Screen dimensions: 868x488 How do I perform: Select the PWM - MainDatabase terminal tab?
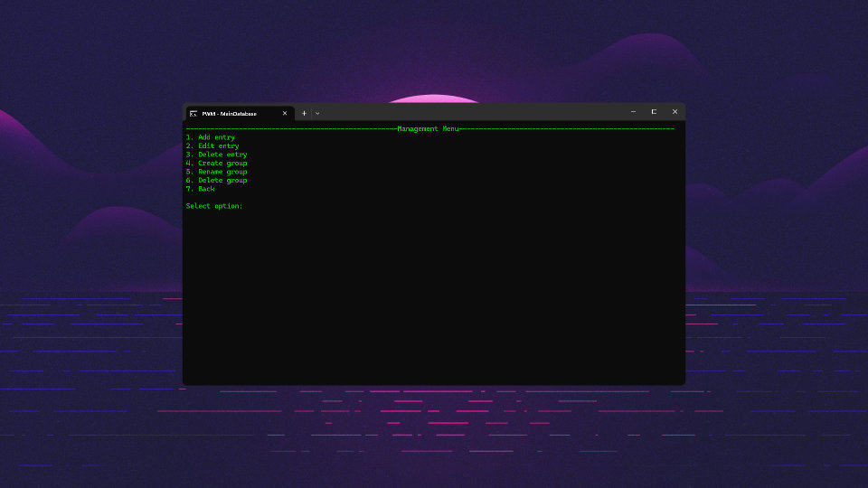click(239, 114)
